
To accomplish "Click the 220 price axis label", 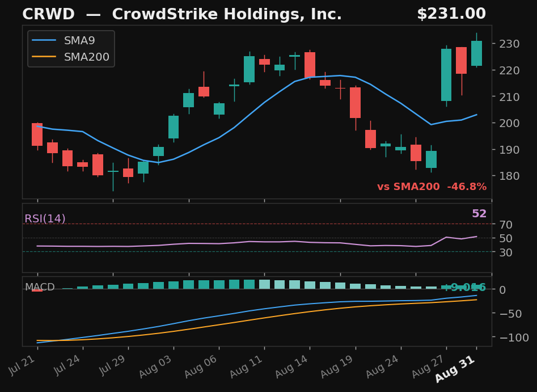I will [510, 70].
